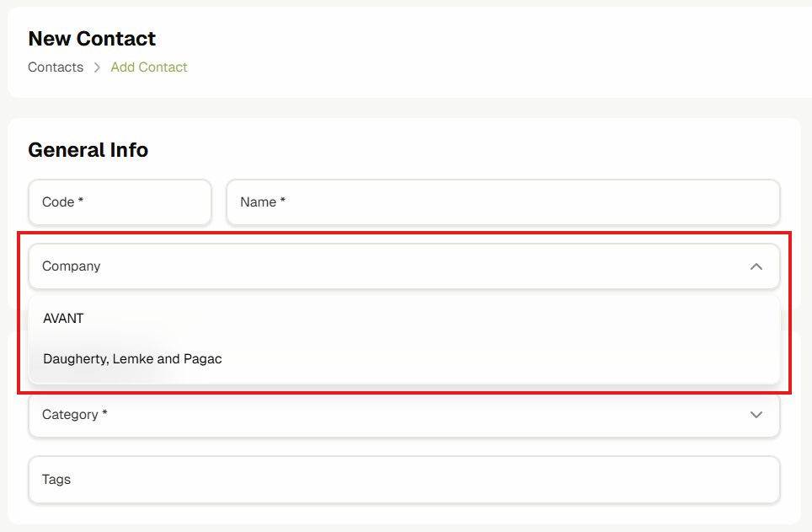
Task: Click the Category required label text
Action: (74, 415)
